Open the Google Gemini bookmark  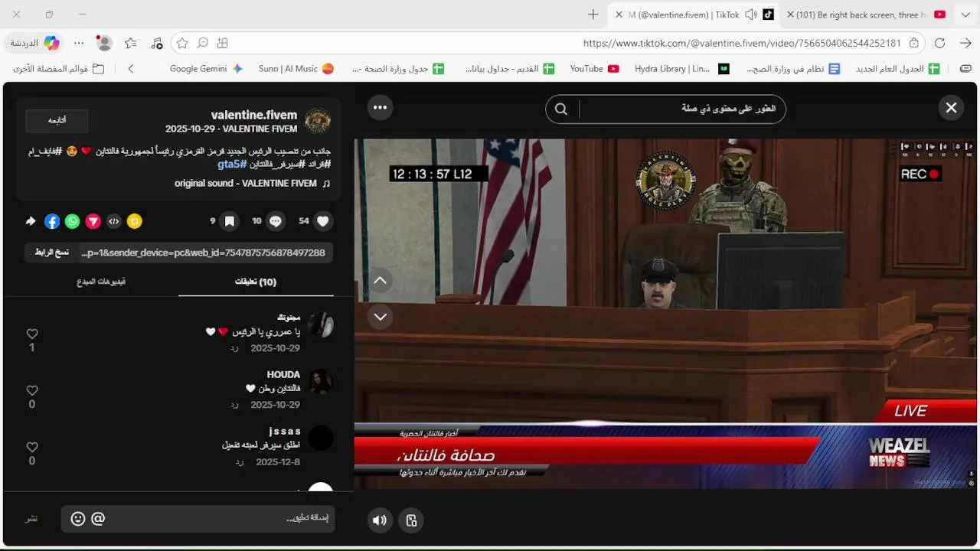coord(206,69)
